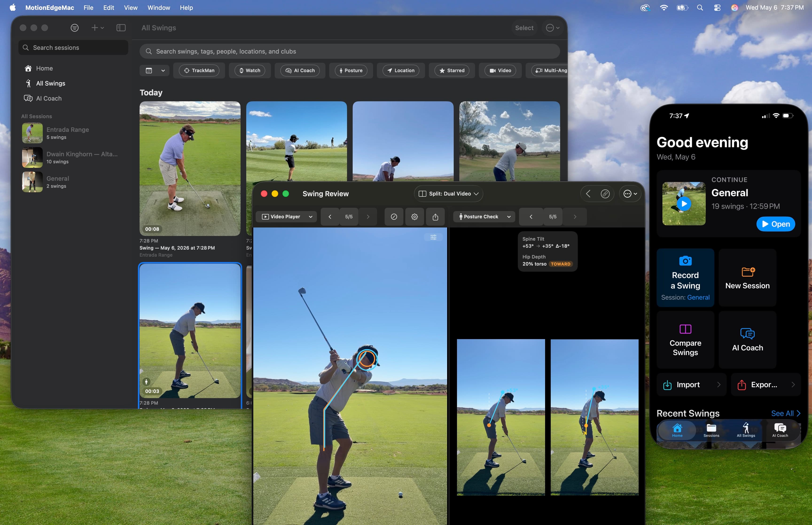Image resolution: width=812 pixels, height=525 pixels.
Task: Click the Wi-Fi icon in the menu bar
Action: click(664, 8)
